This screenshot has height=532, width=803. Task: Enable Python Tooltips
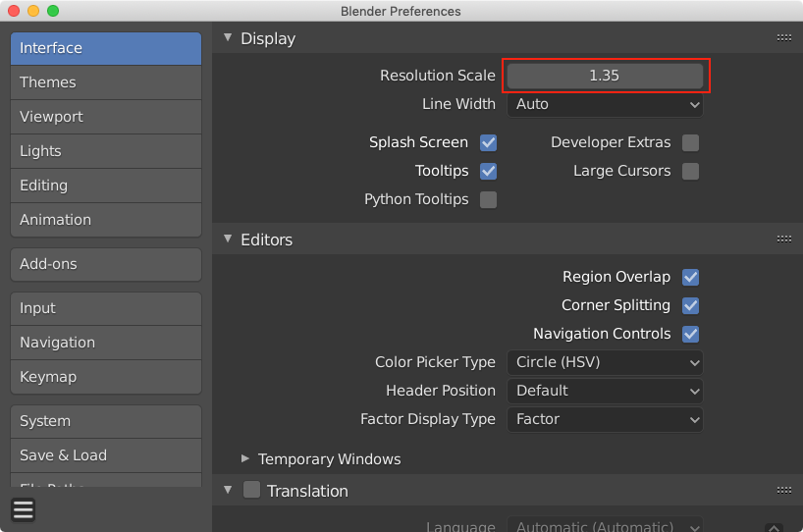tap(488, 199)
